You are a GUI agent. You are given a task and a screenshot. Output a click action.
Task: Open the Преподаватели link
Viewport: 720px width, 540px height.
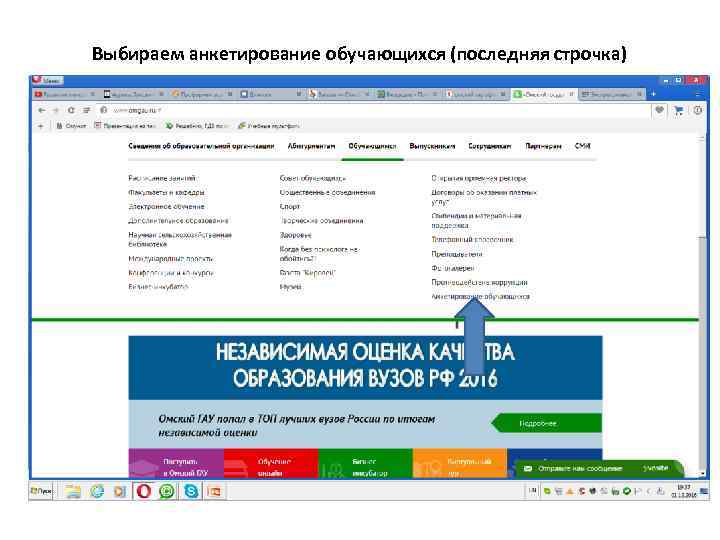457,254
